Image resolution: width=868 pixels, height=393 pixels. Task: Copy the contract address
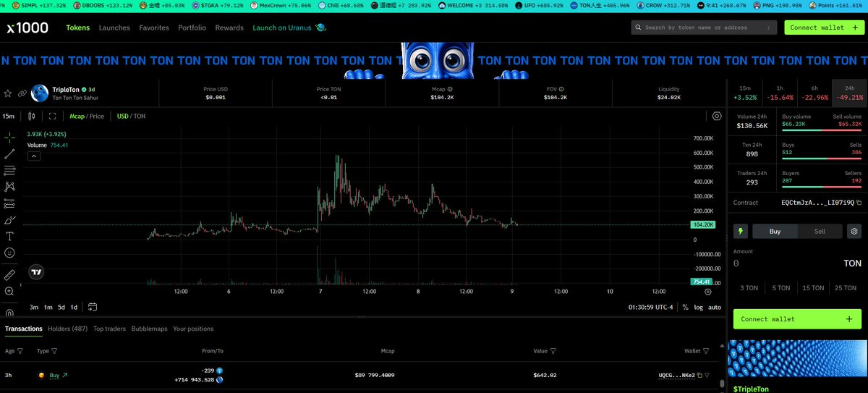[860, 203]
